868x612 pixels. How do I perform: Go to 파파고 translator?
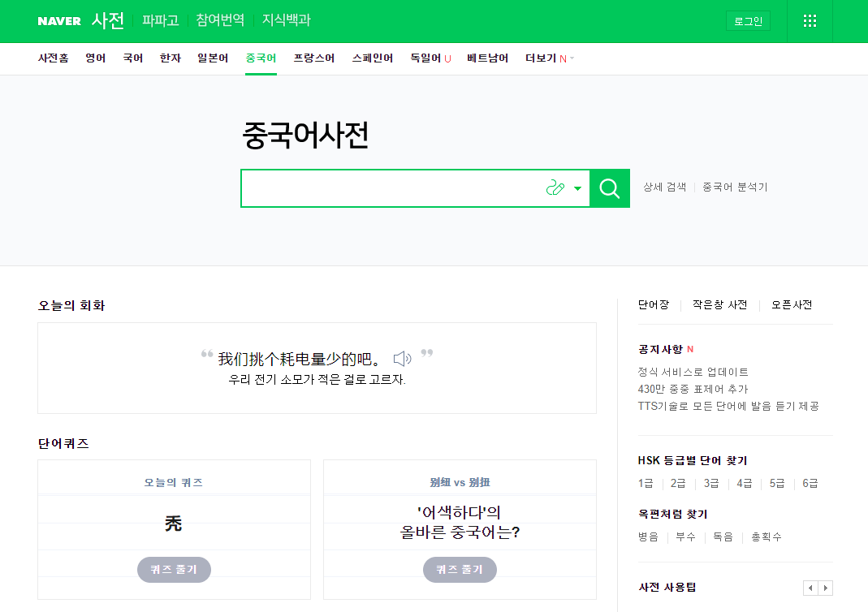(161, 20)
